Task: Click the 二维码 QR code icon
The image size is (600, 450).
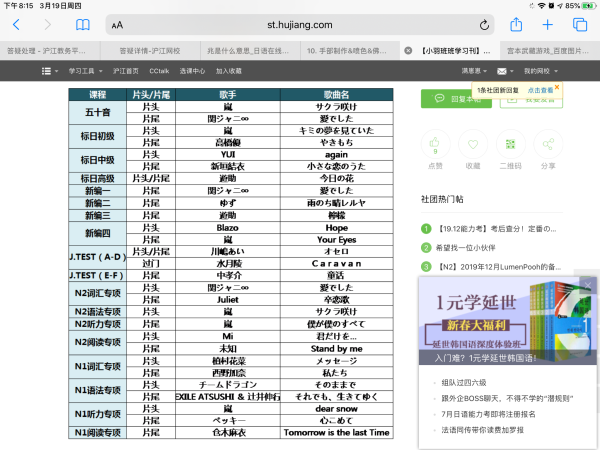Action: tap(510, 144)
